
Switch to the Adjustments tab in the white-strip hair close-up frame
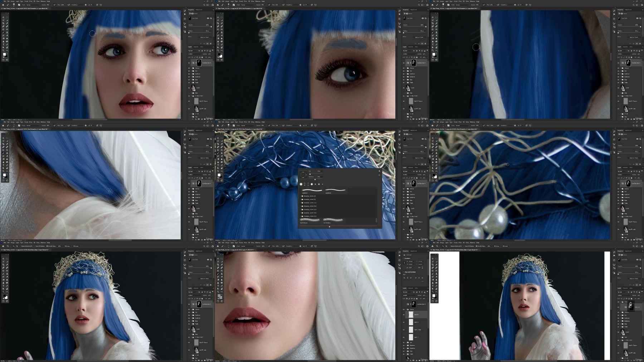point(628,10)
